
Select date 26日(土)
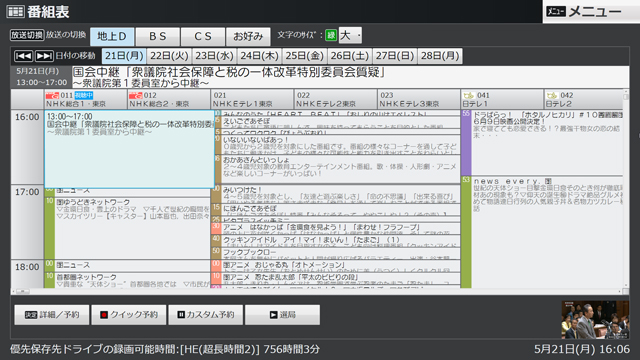tap(350, 56)
